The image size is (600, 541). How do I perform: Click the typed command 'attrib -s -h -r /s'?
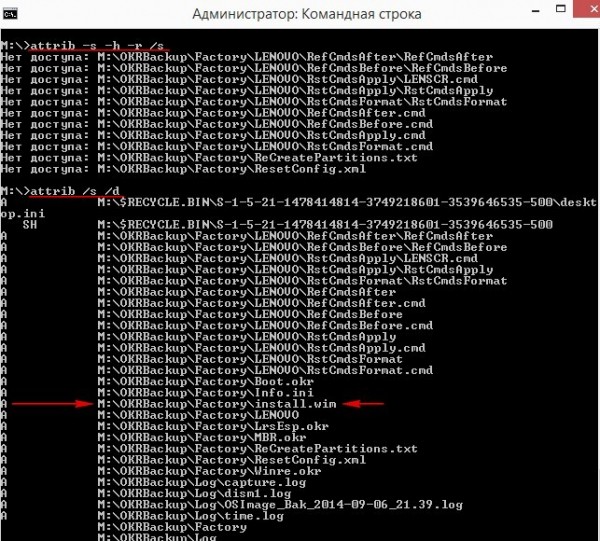(97, 46)
